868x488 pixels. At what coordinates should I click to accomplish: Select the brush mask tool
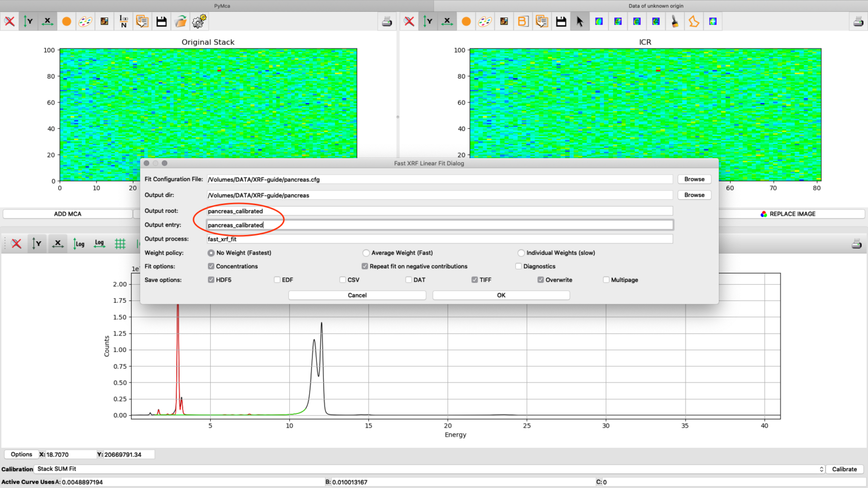[674, 21]
